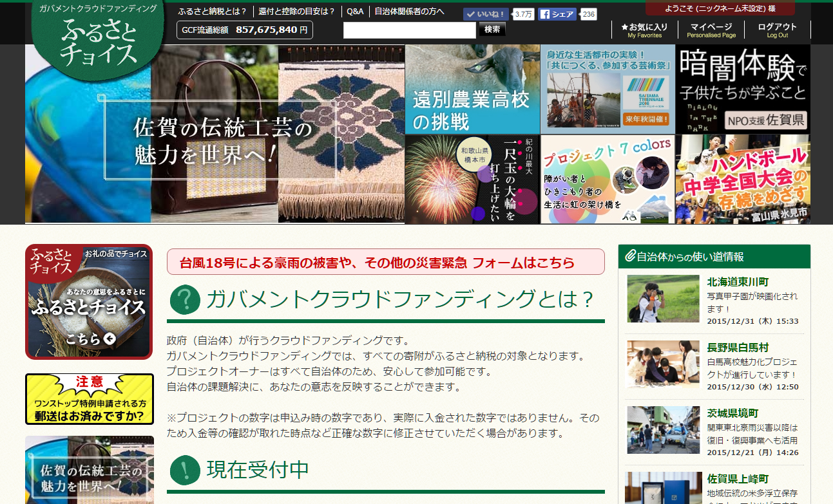Click the yellow 注意 ワンストップ特例 notice banner
This screenshot has width=833, height=504.
point(90,399)
